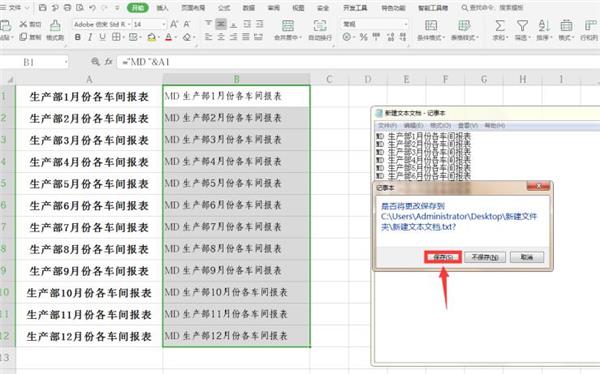Click the percent style icon
Image resolution: width=600 pixels, height=374 pixels.
(364, 37)
